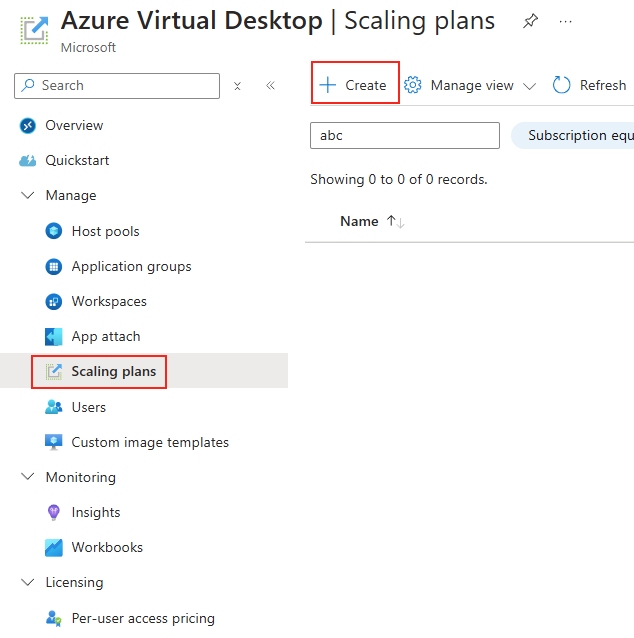Pin the Scaling plans blade
Image resolution: width=634 pixels, height=638 pixels.
pos(530,21)
